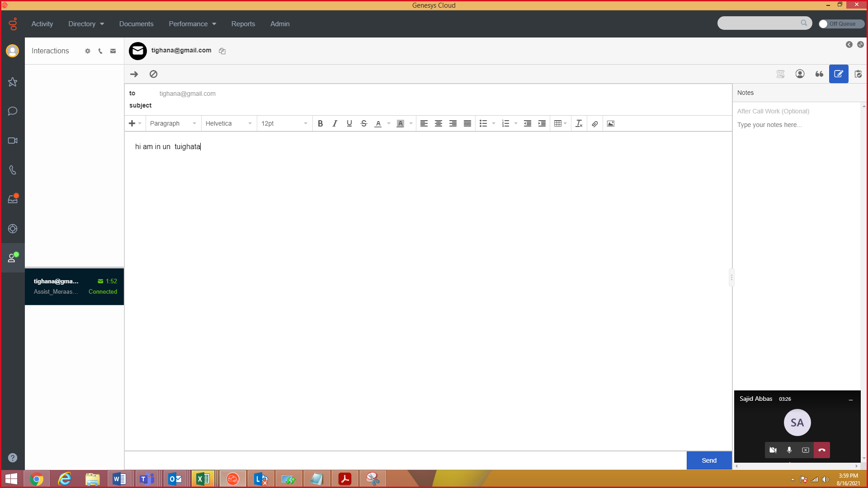
Task: Click the disconnect interaction icon
Action: pyautogui.click(x=153, y=74)
